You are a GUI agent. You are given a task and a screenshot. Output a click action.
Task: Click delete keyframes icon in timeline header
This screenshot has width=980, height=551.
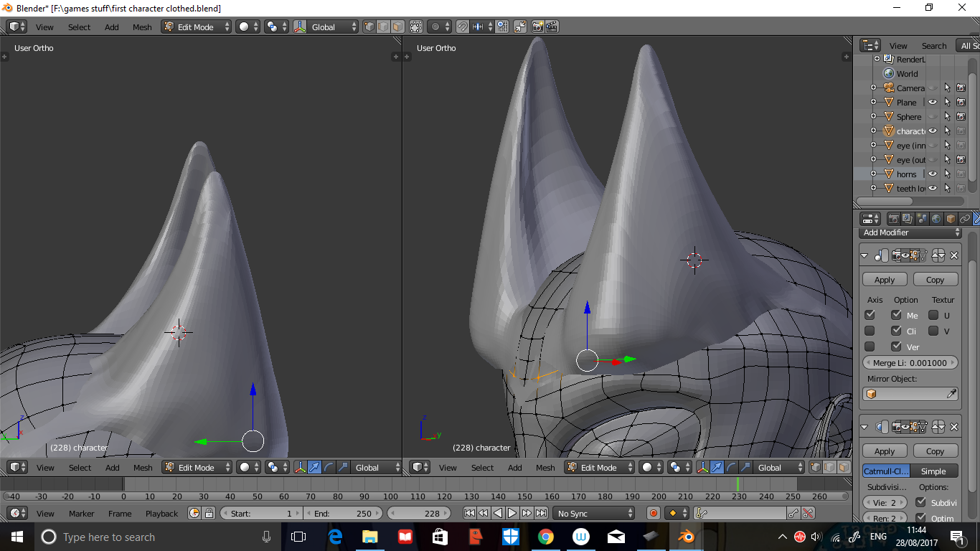pos(808,513)
